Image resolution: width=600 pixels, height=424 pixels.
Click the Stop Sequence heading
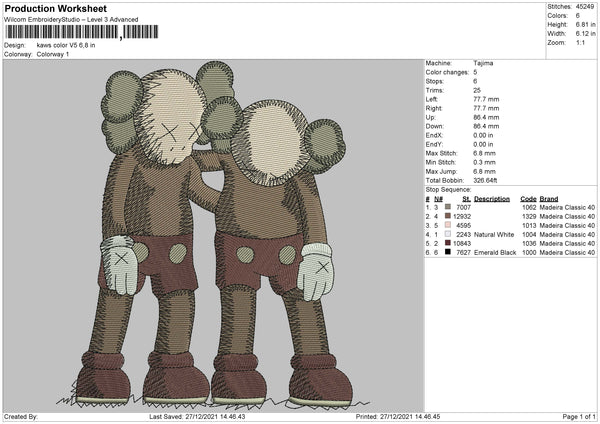click(448, 190)
